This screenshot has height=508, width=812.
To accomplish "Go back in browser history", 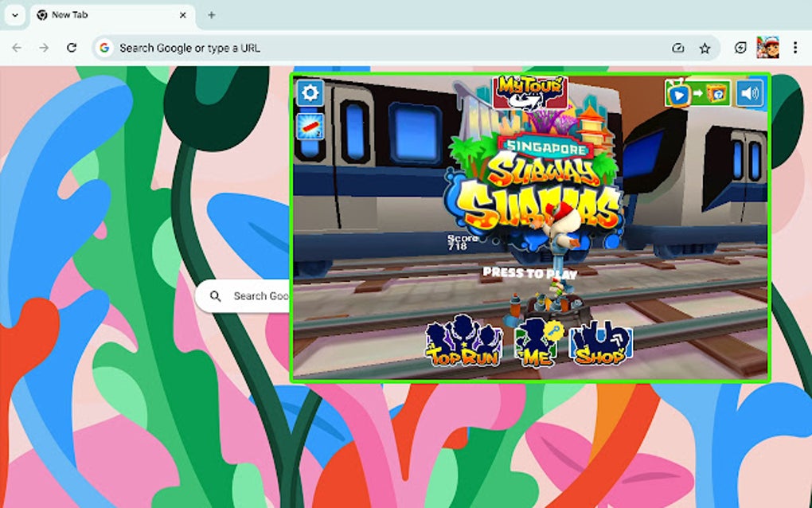I will [x=17, y=48].
